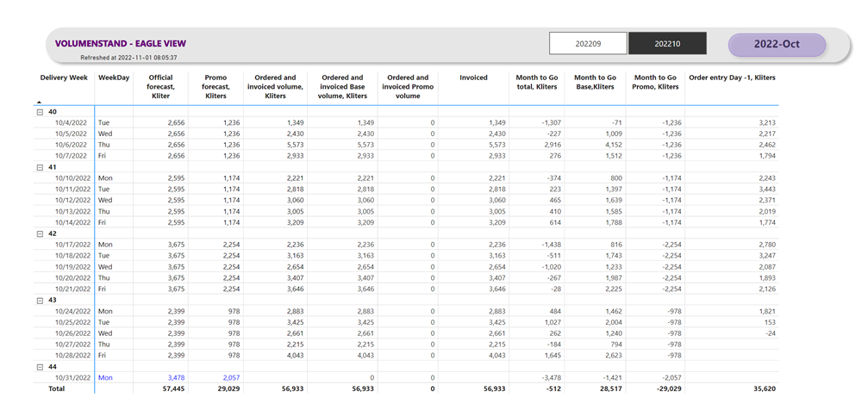Select the 10/6/2022 date row

click(x=408, y=145)
